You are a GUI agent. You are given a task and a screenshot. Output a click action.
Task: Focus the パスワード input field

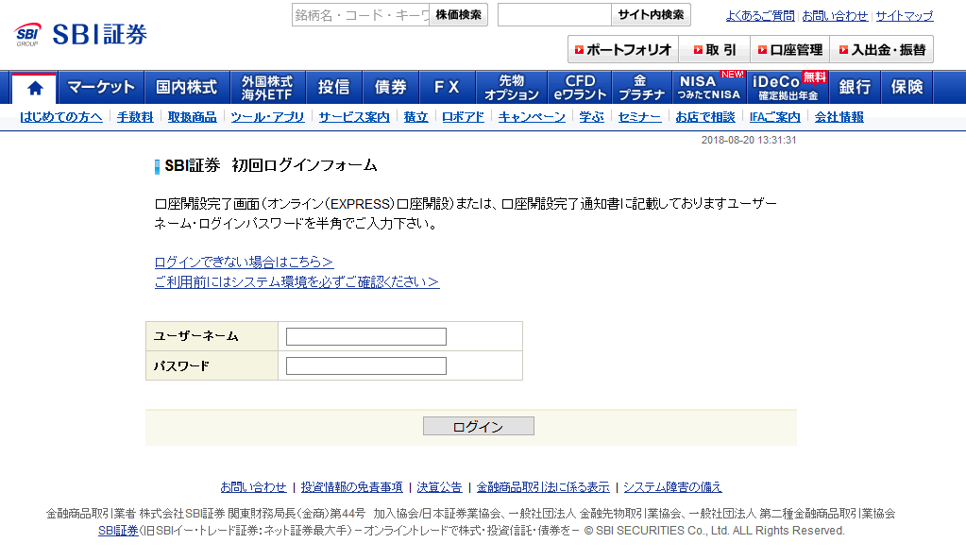click(x=366, y=366)
